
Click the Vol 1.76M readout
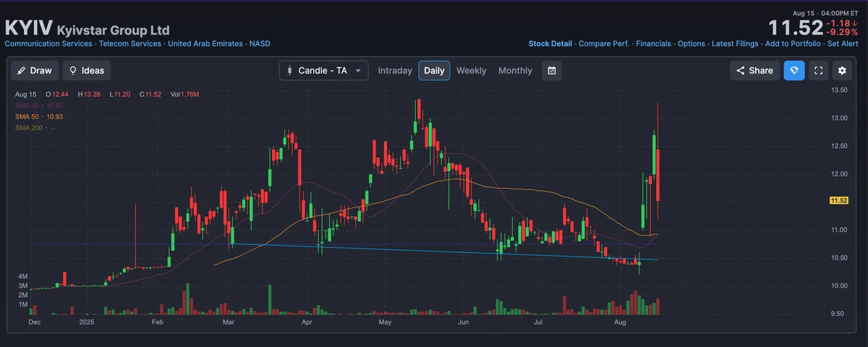[x=184, y=95]
